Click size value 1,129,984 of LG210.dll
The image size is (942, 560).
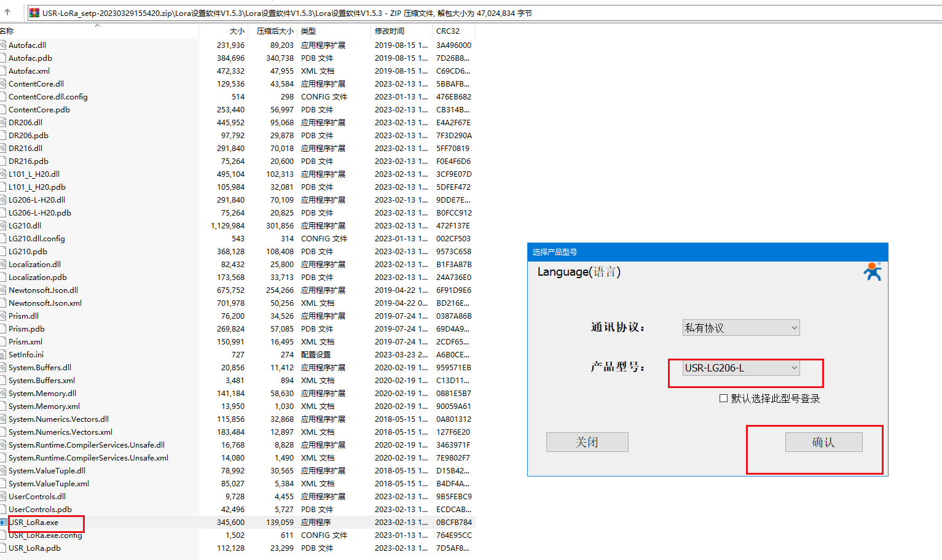pos(227,226)
